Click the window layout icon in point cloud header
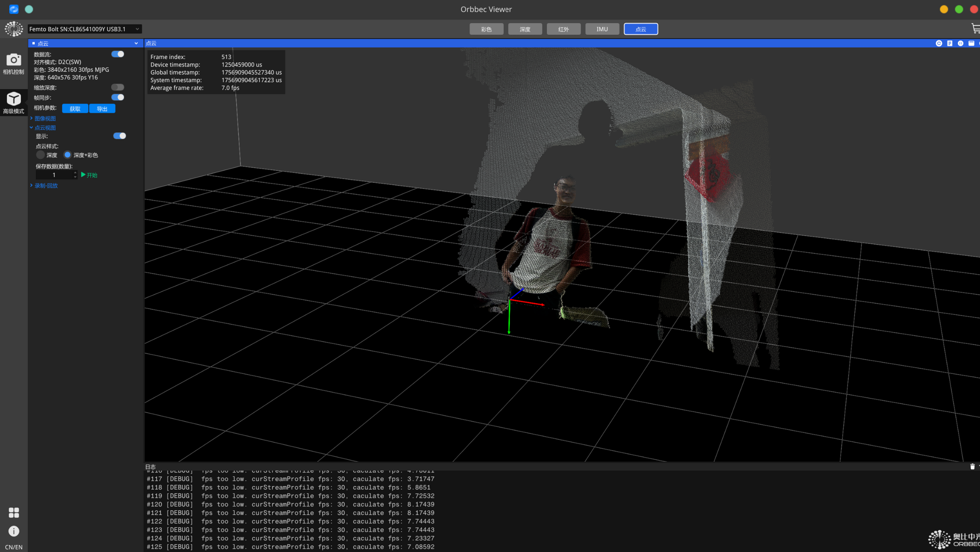980x552 pixels. tap(971, 43)
